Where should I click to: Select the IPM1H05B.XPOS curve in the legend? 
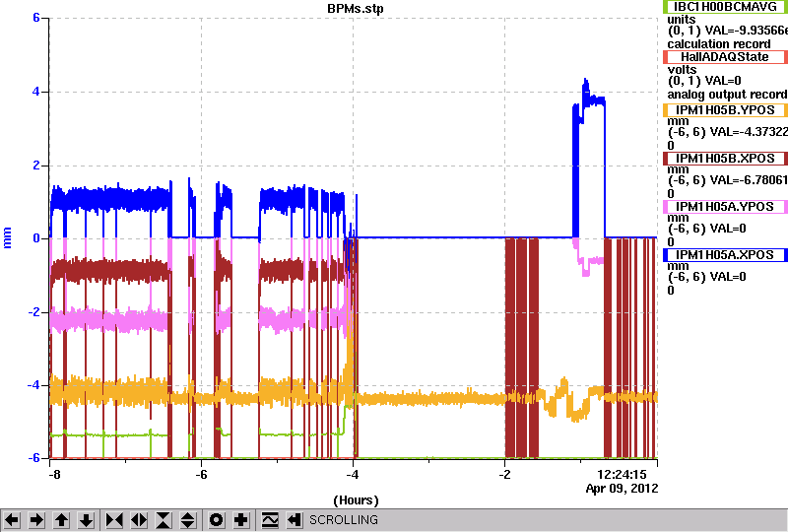tap(725, 159)
